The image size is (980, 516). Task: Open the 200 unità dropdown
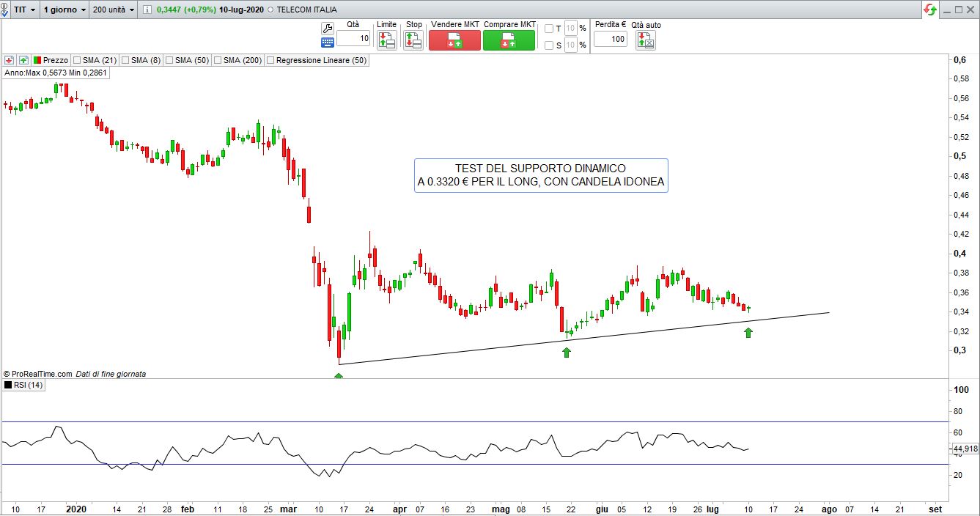(x=114, y=10)
